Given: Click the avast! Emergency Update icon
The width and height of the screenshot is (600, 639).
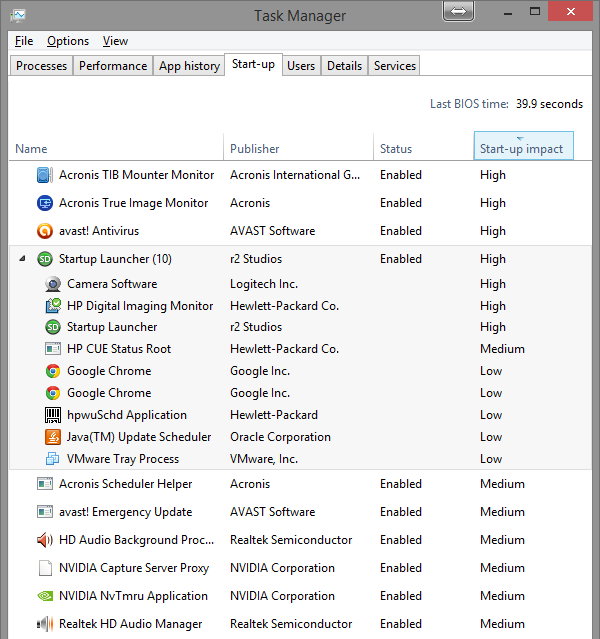Looking at the screenshot, I should (x=44, y=512).
